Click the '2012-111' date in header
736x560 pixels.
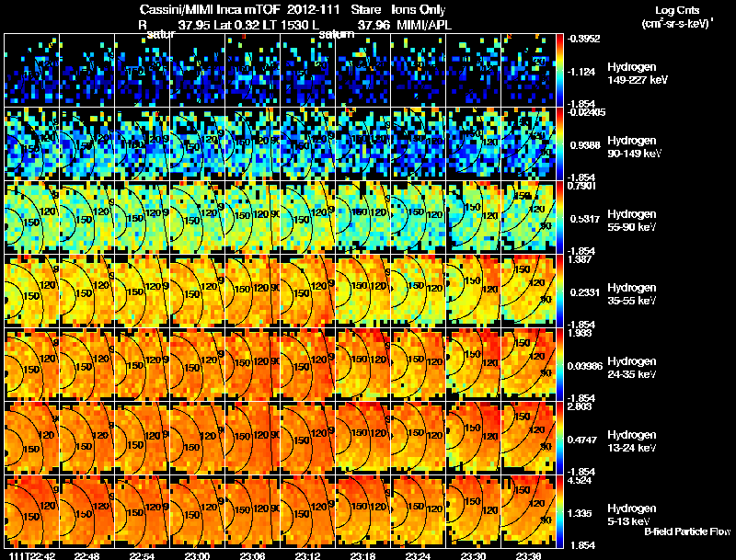point(314,10)
